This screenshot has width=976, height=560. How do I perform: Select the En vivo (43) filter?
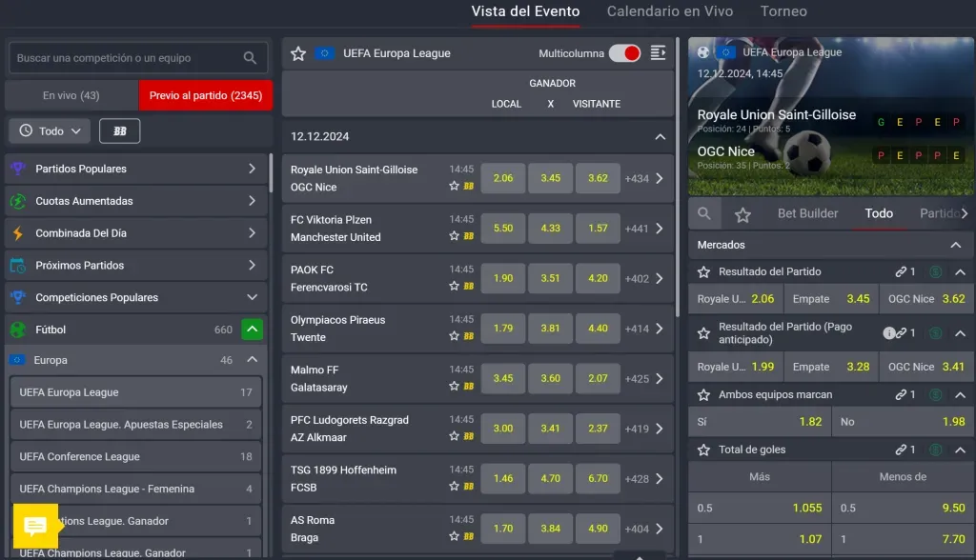pos(71,95)
